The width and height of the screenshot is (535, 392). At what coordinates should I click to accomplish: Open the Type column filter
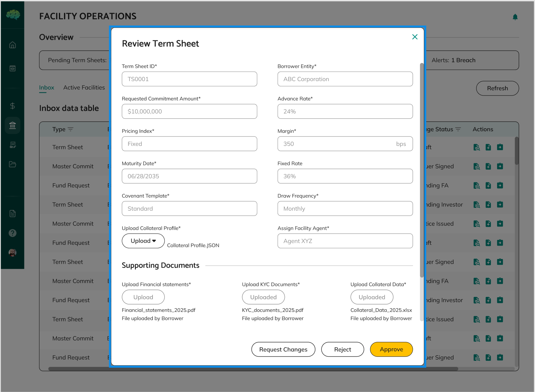pyautogui.click(x=71, y=129)
